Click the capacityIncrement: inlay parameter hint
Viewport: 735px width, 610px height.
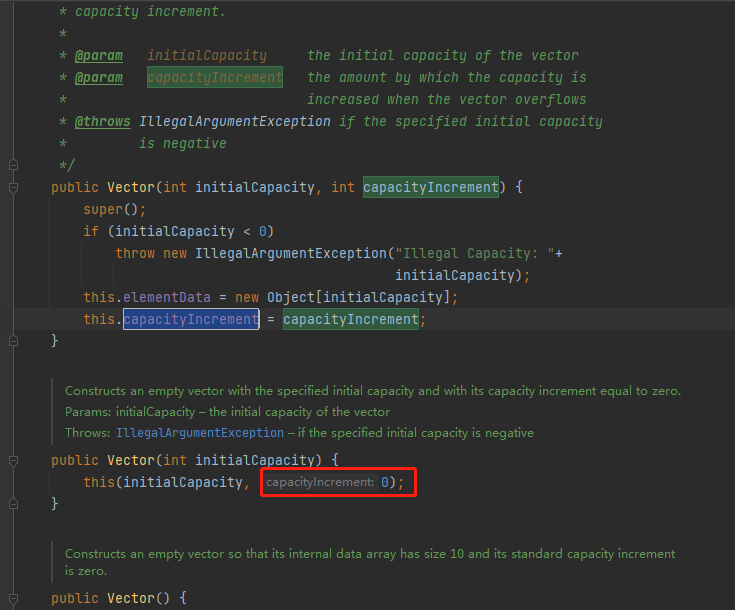(320, 483)
